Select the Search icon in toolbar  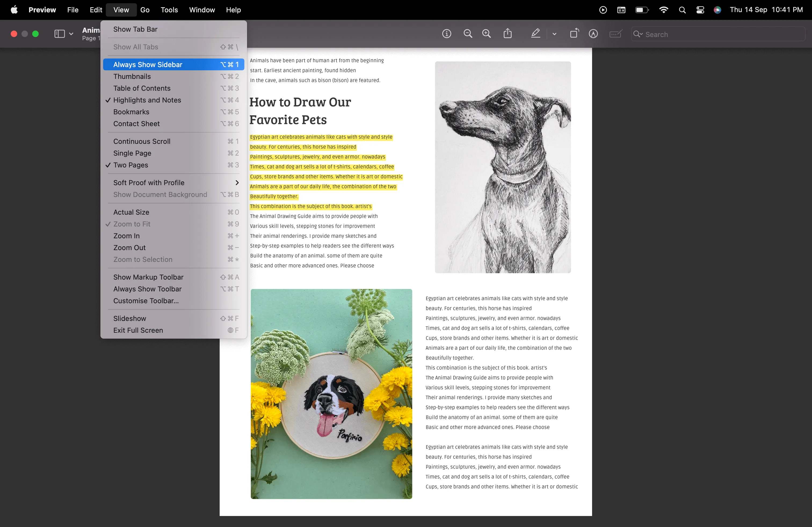click(x=638, y=34)
